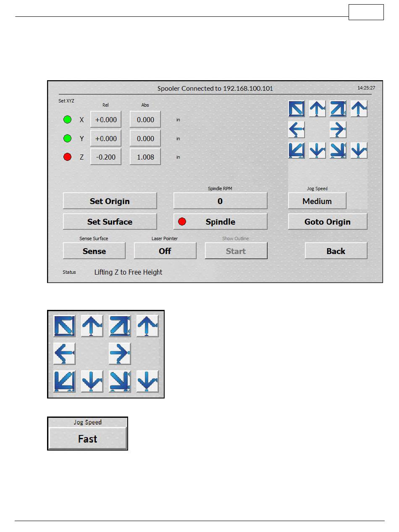Viewport: 399px width, 532px height.
Task: Jog diagonally down-right in the main control panel
Action: coord(338,150)
